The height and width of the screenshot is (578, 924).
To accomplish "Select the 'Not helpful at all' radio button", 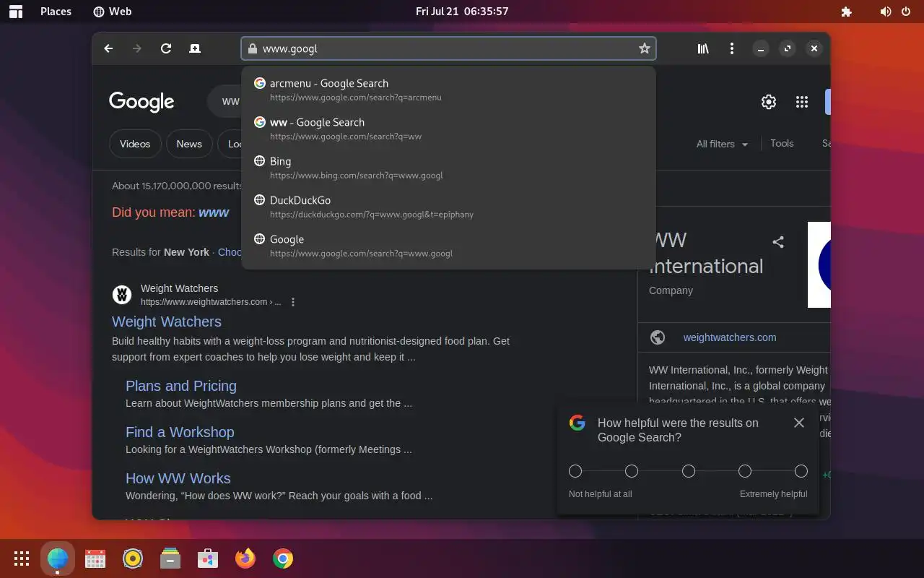I will (x=575, y=471).
